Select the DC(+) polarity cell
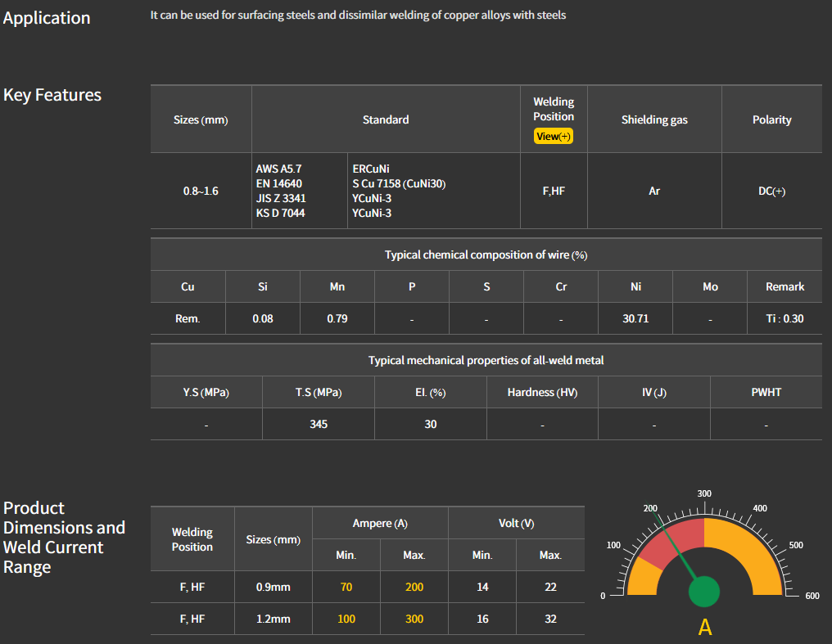This screenshot has width=832, height=644. (771, 191)
